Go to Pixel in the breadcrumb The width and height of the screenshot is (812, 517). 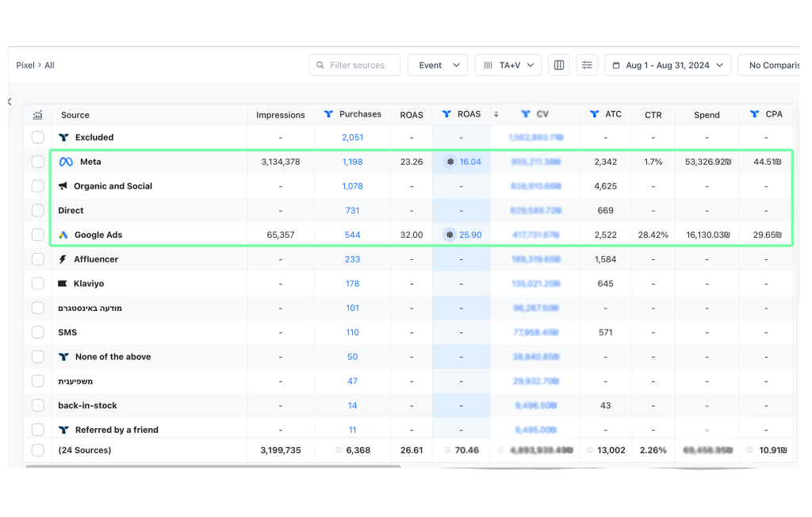tap(25, 65)
